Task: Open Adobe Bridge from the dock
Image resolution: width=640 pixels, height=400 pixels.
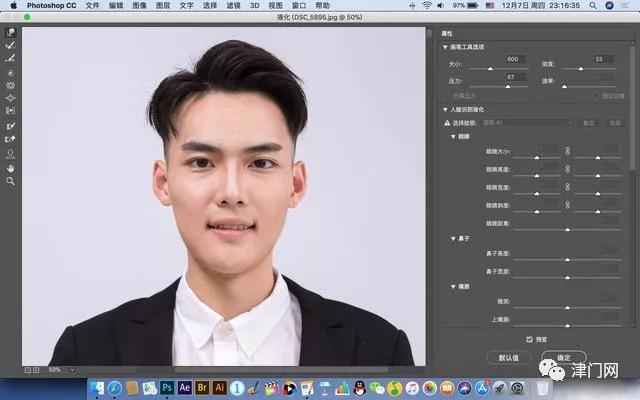Action: (x=202, y=387)
